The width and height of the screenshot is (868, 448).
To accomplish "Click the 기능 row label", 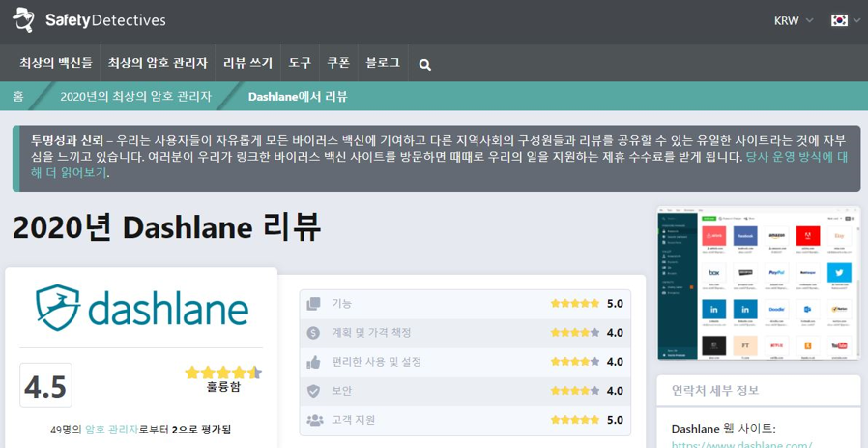I will [x=341, y=303].
